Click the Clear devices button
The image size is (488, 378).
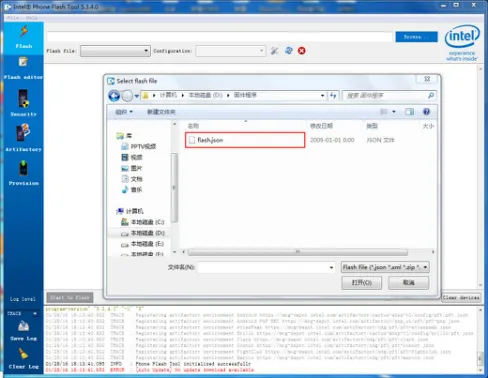tap(461, 297)
